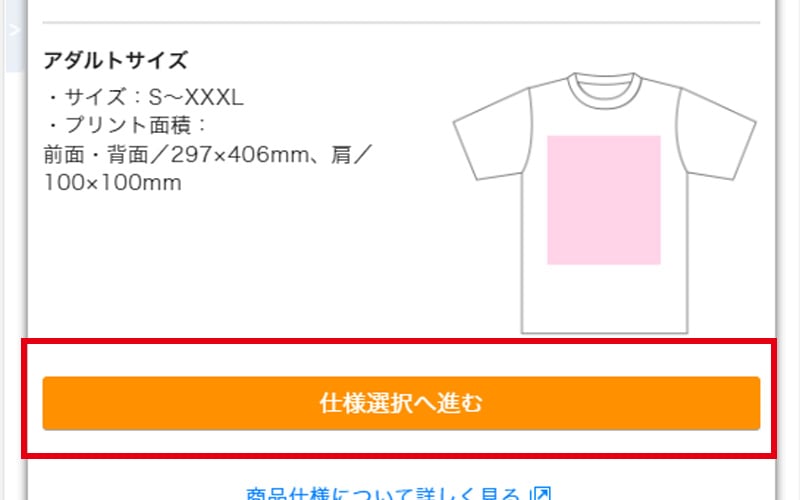
Task: Select the T-shirt illustration collar
Action: pos(604,89)
